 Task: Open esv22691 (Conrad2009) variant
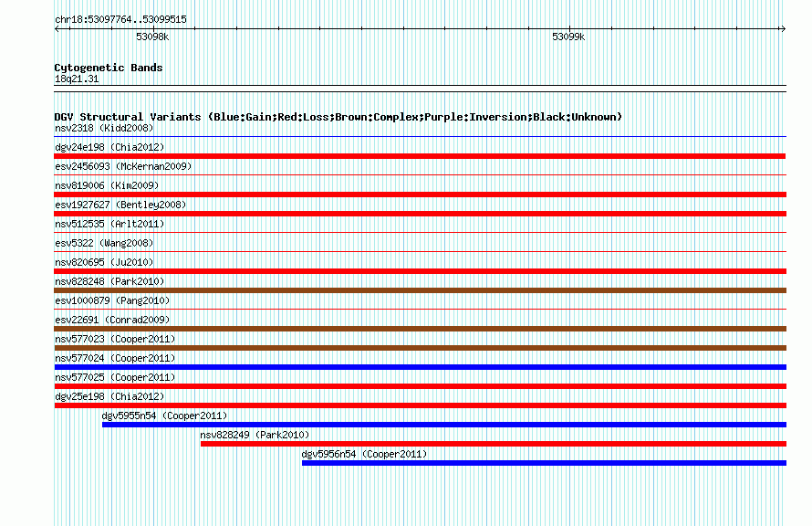click(x=112, y=320)
